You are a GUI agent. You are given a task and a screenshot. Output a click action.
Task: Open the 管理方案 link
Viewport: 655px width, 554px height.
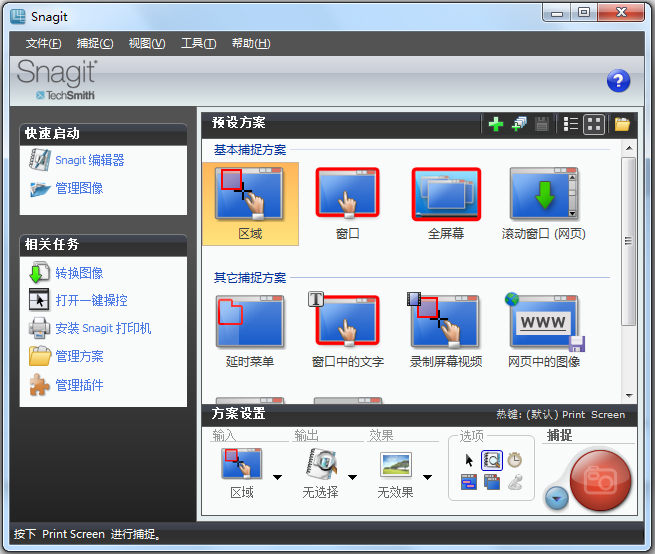79,356
